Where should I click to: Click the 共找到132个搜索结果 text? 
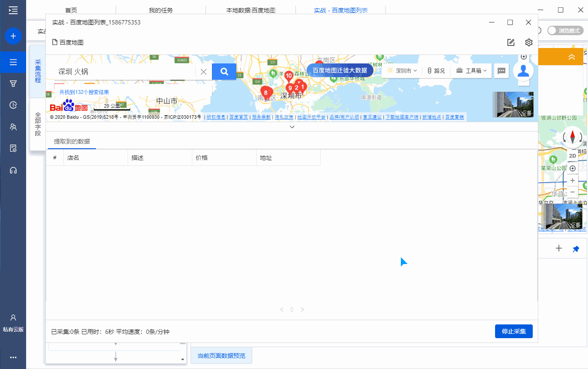click(x=84, y=92)
